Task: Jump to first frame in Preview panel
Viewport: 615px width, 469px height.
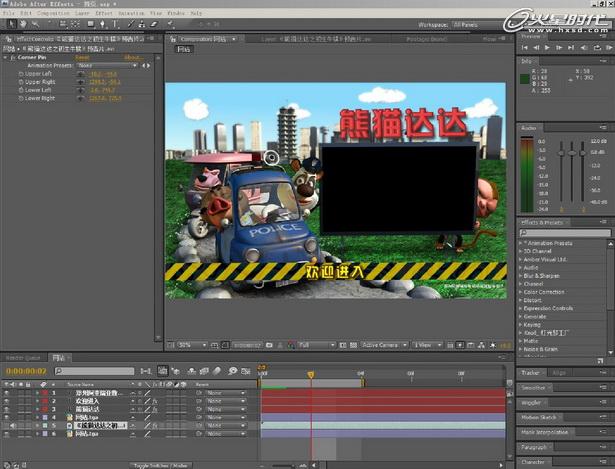Action: click(524, 47)
